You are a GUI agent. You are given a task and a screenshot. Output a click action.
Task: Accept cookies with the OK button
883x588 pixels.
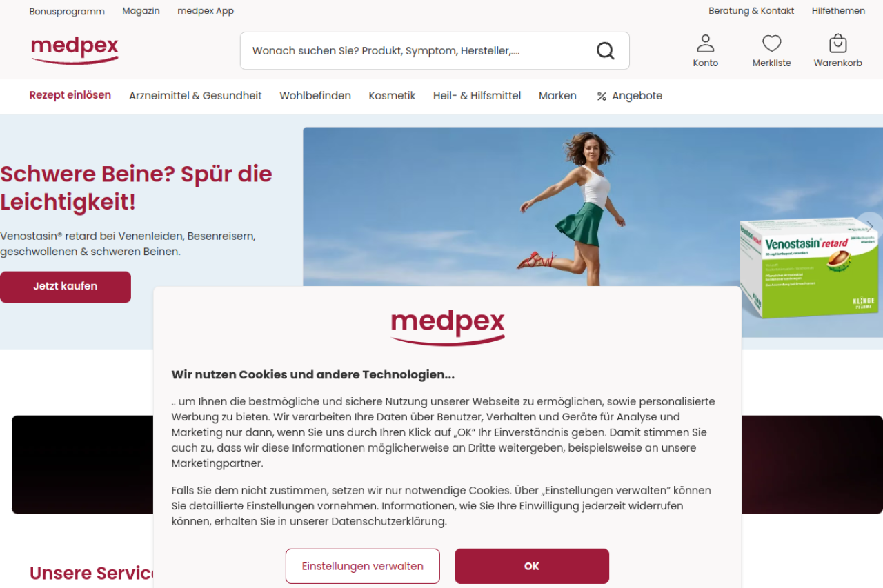click(532, 566)
